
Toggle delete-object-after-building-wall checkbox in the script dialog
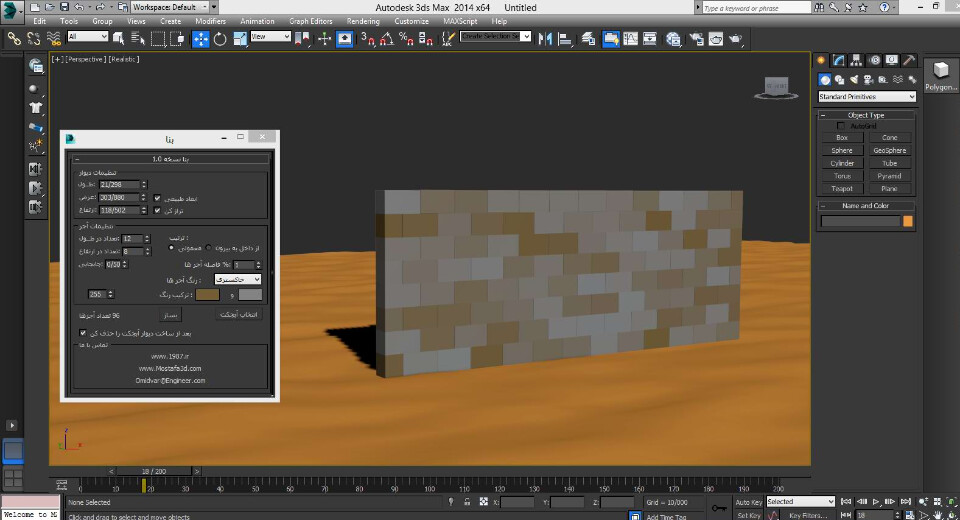click(83, 332)
